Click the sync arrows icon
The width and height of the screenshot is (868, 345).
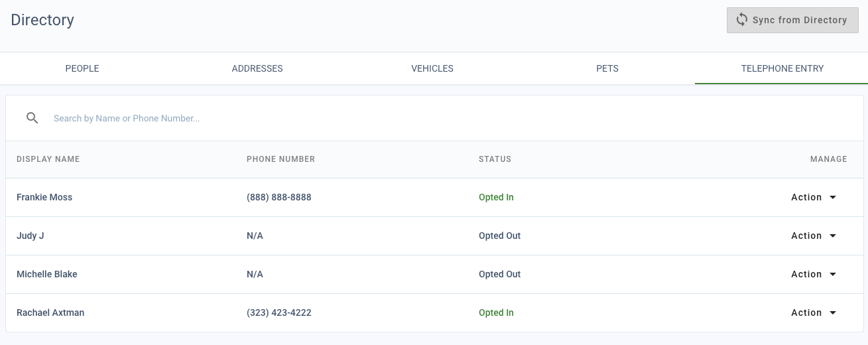[x=741, y=20]
